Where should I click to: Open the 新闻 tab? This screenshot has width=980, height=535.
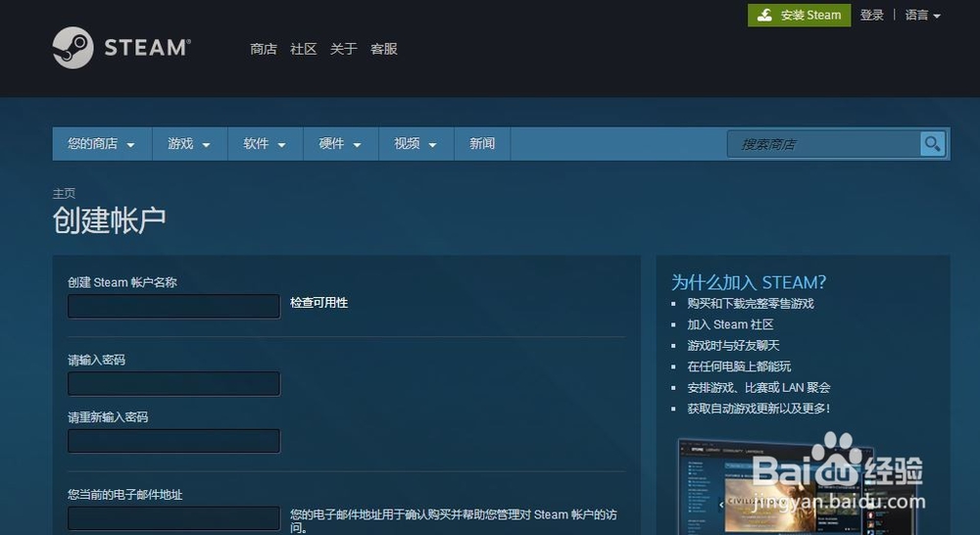coord(482,144)
